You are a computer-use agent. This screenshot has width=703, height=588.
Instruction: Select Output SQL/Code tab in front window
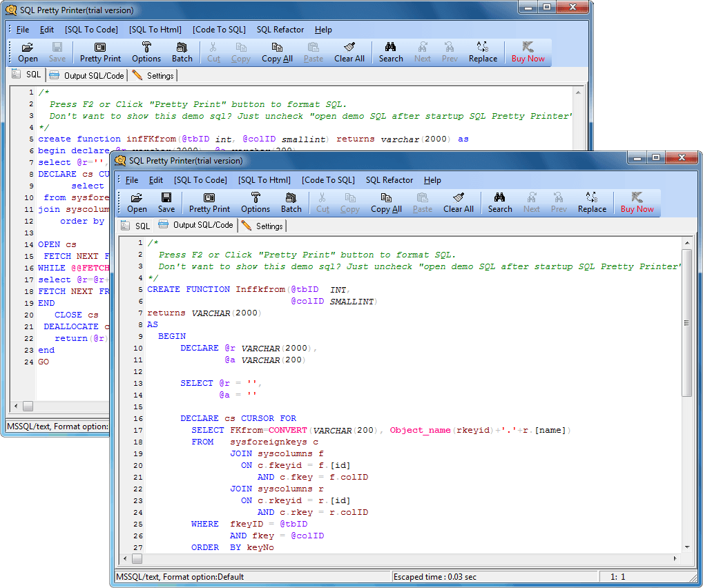click(196, 225)
